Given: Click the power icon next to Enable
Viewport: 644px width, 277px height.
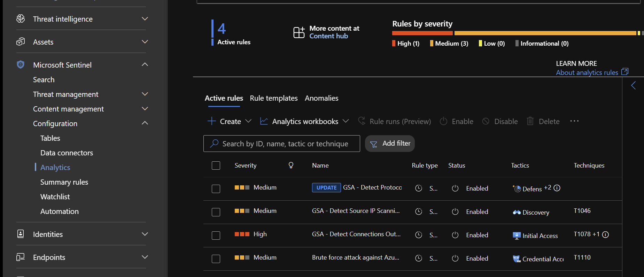Looking at the screenshot, I should click(443, 121).
